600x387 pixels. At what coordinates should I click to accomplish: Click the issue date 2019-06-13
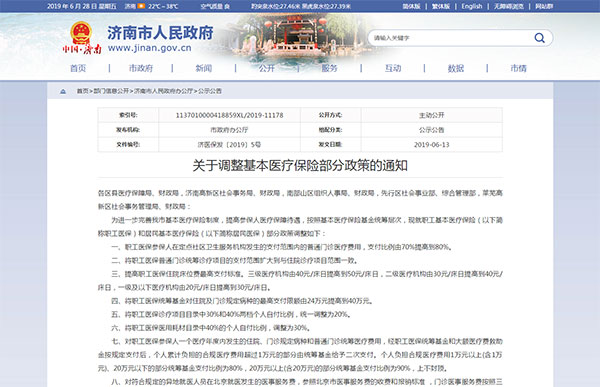431,145
